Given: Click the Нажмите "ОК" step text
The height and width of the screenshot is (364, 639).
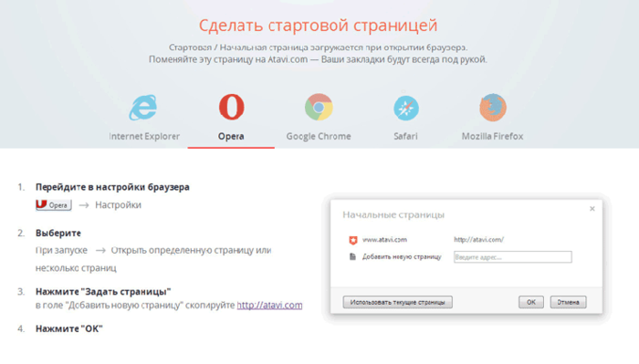Looking at the screenshot, I should [68, 328].
